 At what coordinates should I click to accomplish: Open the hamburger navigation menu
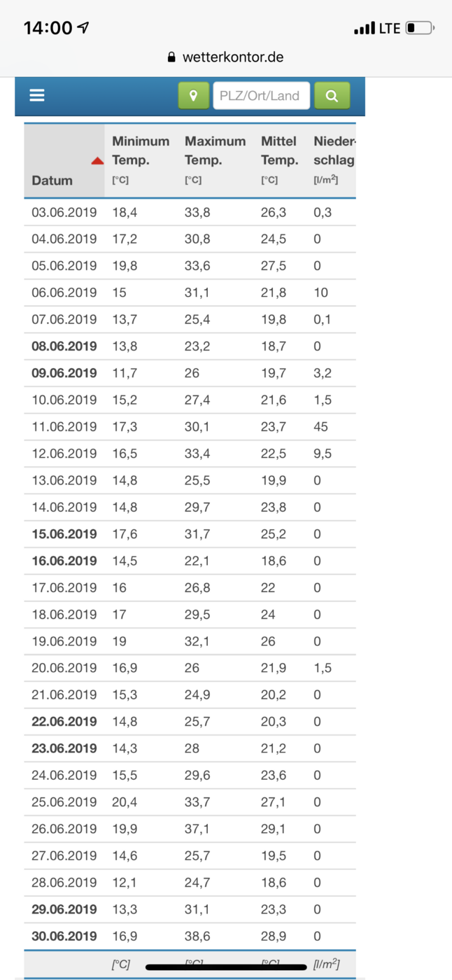tap(37, 95)
